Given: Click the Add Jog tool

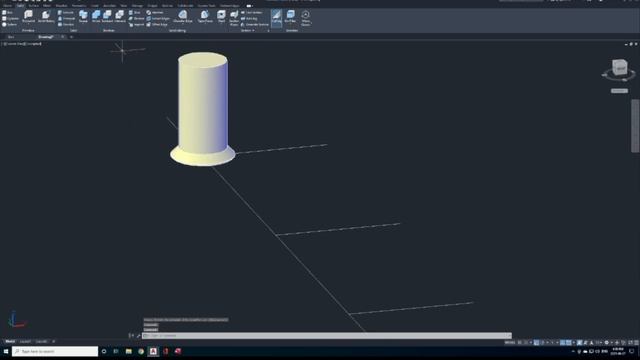Looking at the screenshot, I should [x=249, y=19].
